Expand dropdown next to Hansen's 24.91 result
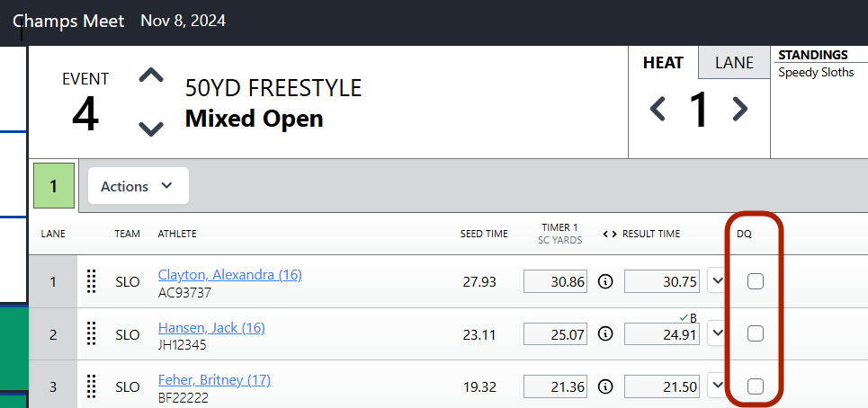Image resolution: width=868 pixels, height=408 pixels. (x=718, y=333)
